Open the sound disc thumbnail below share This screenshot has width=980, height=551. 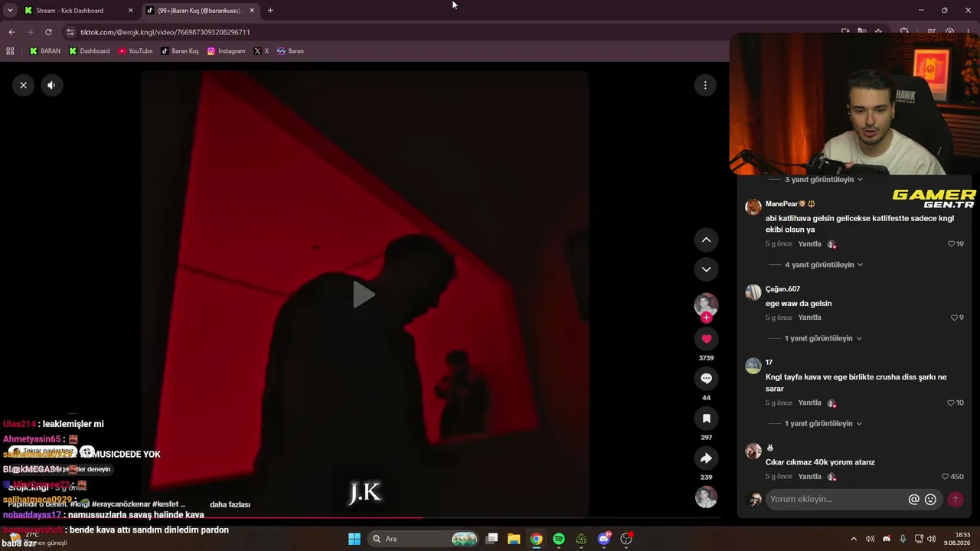coord(706,497)
